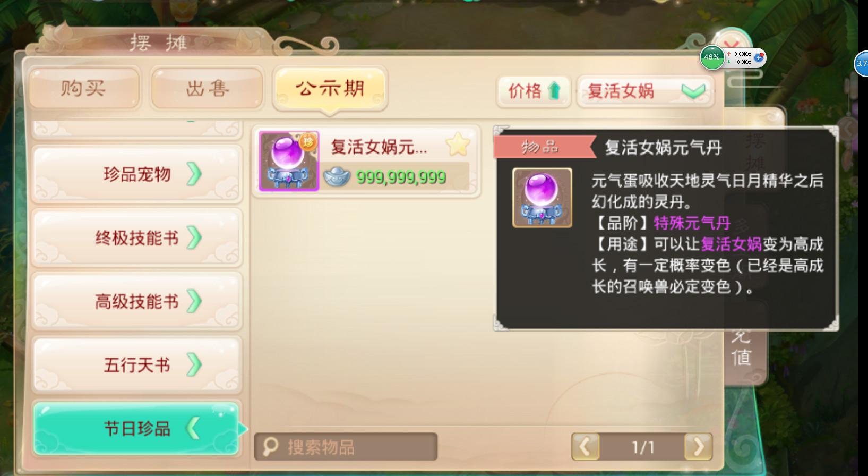Click the green 46% performance indicator
The width and height of the screenshot is (868, 476).
[x=712, y=57]
